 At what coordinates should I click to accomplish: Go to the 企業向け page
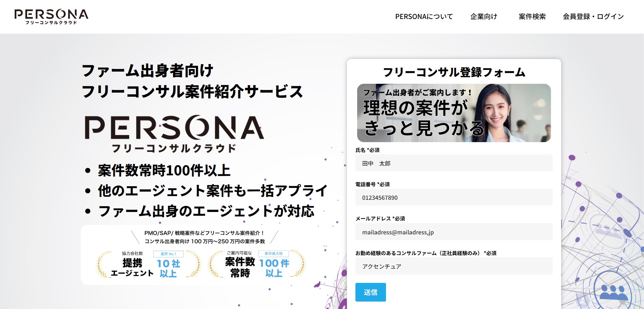483,17
